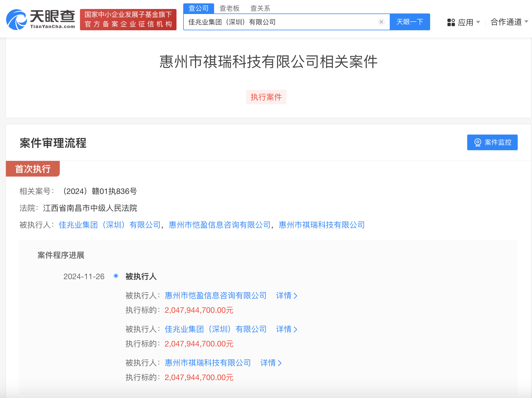This screenshot has height=398, width=532.
Task: Click the TianYanCha logo icon
Action: (x=16, y=19)
